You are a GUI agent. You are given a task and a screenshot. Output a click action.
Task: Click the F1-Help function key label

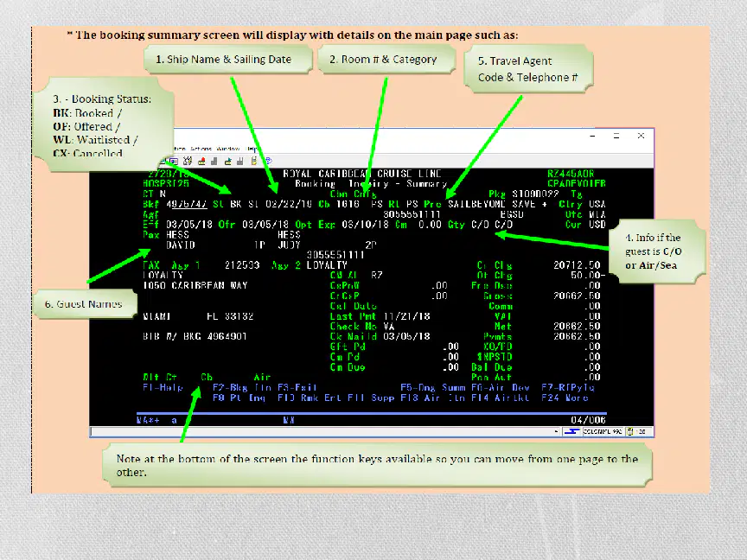click(x=163, y=388)
